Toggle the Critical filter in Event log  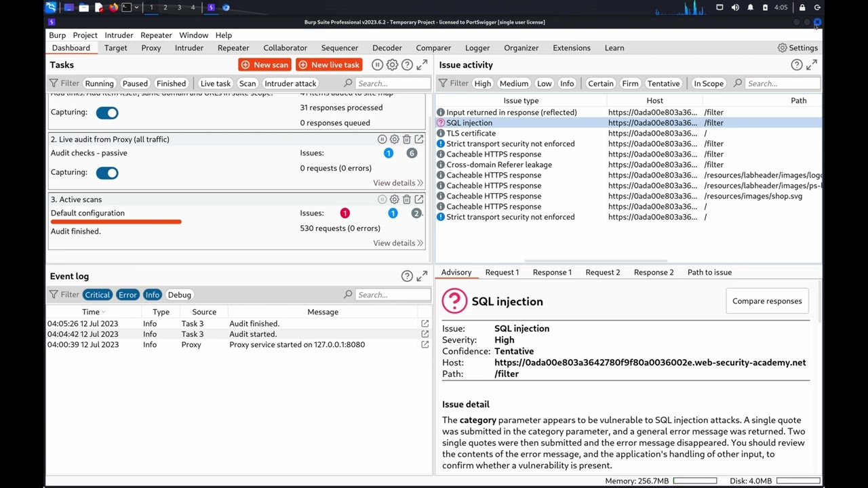coord(97,295)
